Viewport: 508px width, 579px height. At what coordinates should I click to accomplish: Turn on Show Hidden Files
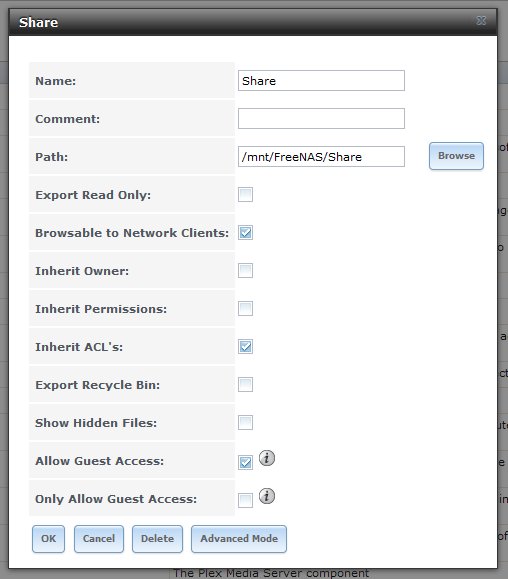pos(246,423)
